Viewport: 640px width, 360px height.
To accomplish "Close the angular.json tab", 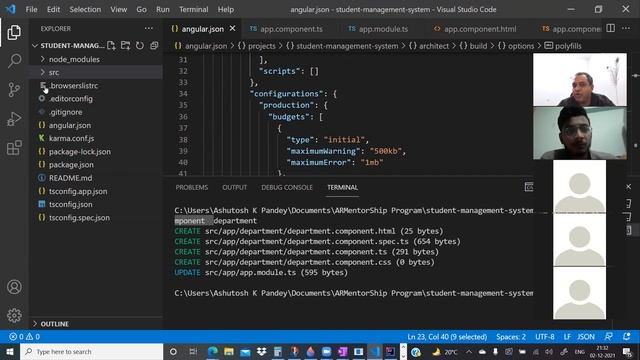I will tap(232, 29).
